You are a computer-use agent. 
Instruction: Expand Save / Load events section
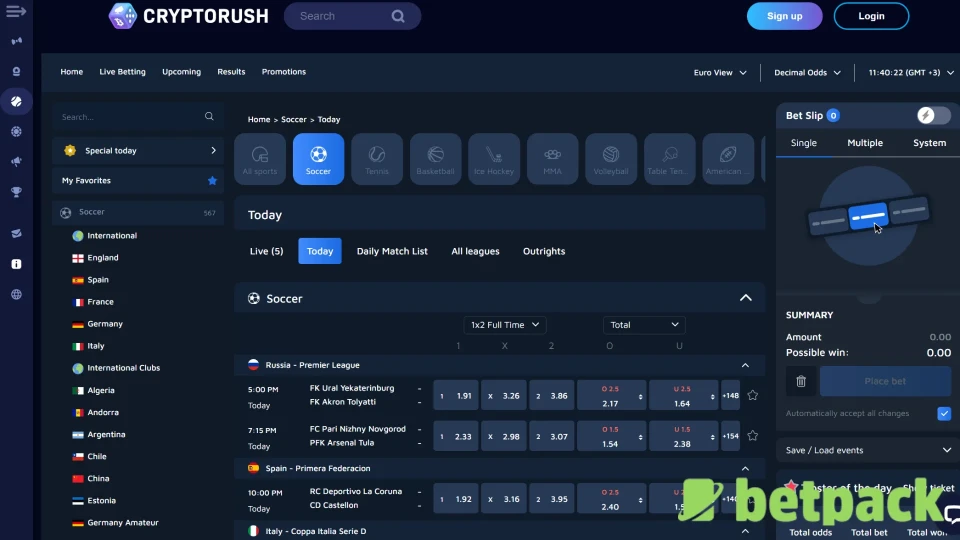(868, 450)
